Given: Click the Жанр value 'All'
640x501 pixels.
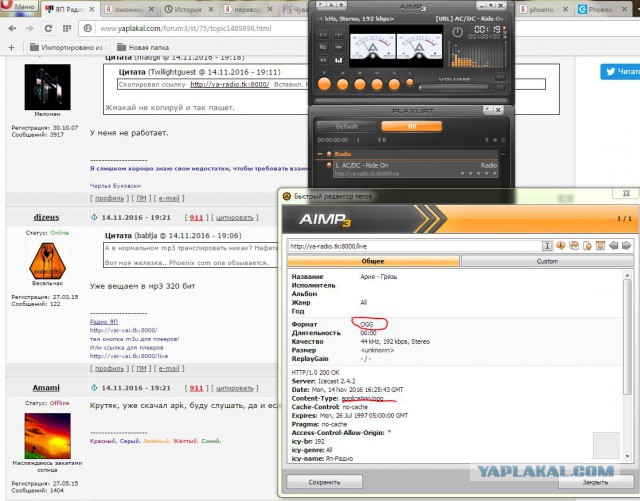Looking at the screenshot, I should pos(364,302).
